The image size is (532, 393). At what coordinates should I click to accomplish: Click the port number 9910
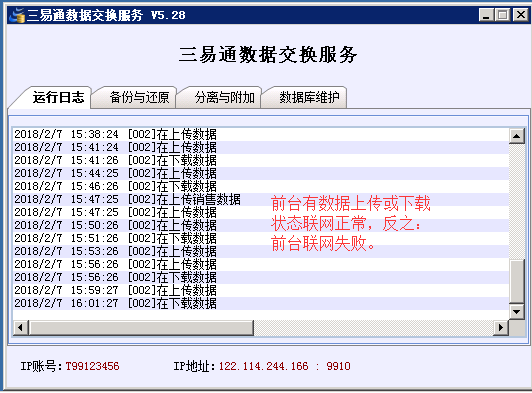(x=338, y=366)
